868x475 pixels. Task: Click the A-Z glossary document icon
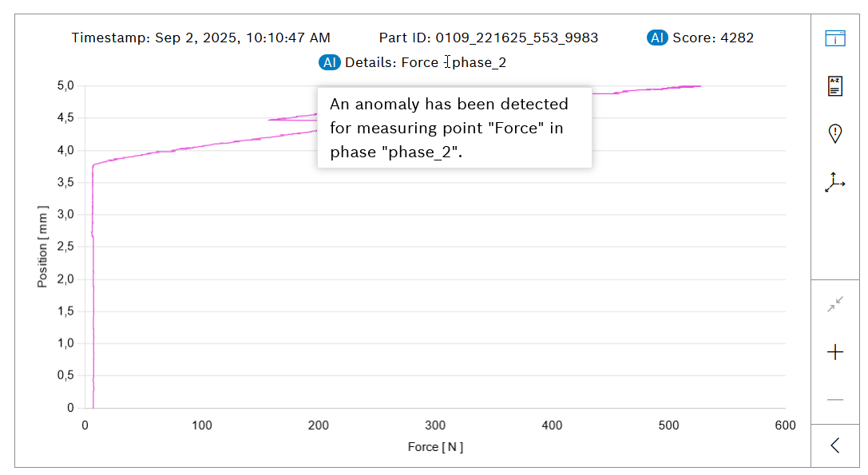(835, 86)
